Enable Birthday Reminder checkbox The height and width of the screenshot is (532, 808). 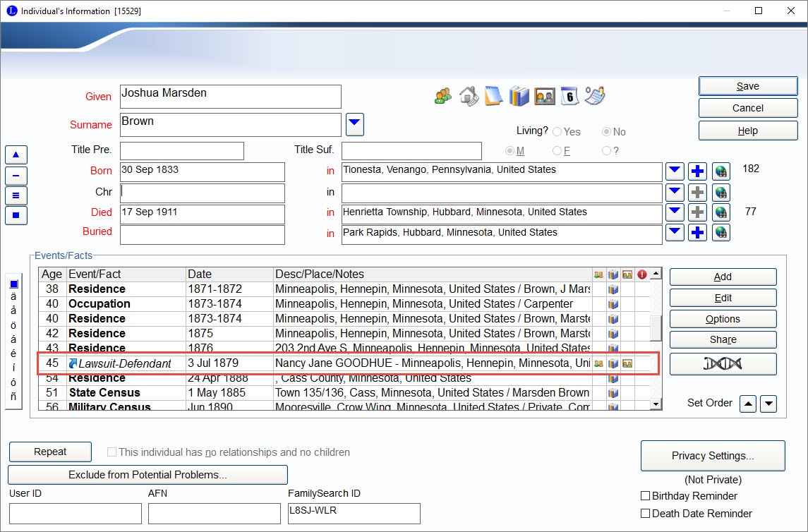645,496
